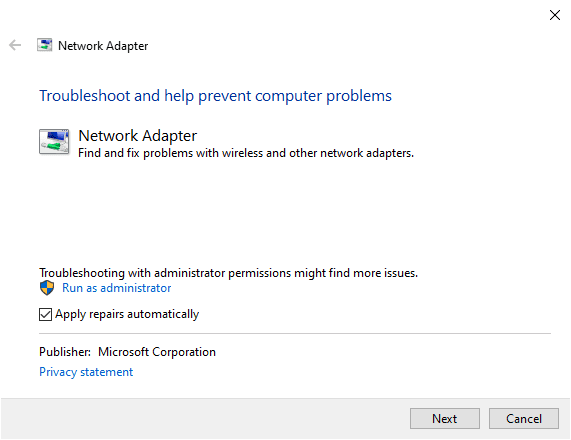Click the Apply repairs automatically label

(127, 314)
